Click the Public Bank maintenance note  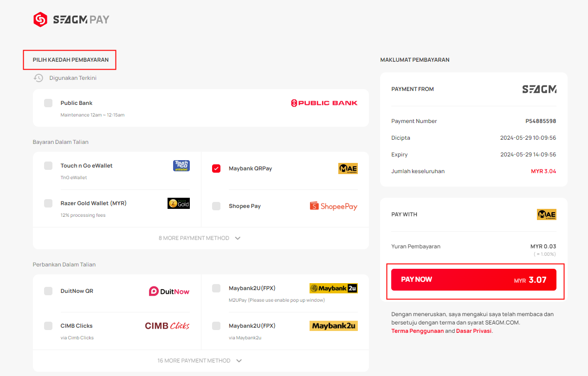point(92,115)
